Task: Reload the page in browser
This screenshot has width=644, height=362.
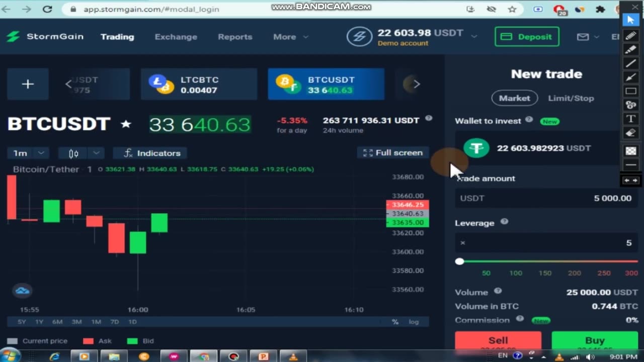Action: click(47, 9)
